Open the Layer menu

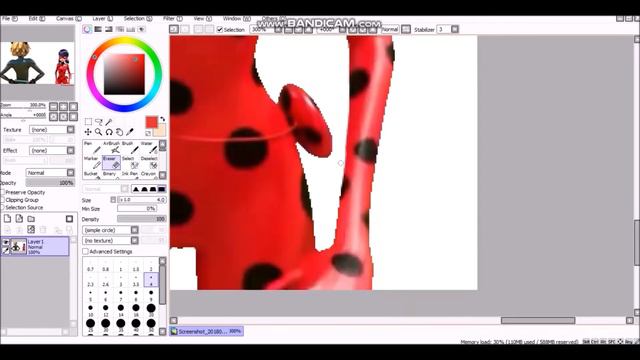[102, 19]
